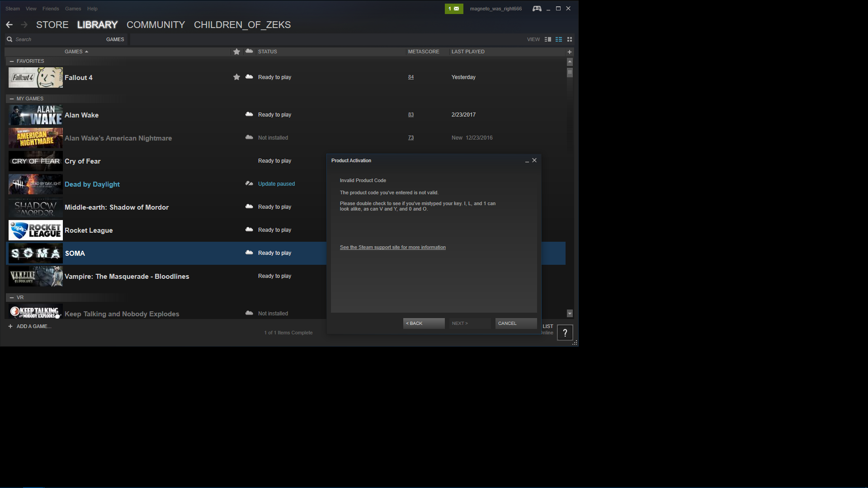
Task: Click the 1 of 1 Items Complete status
Action: pos(288,333)
